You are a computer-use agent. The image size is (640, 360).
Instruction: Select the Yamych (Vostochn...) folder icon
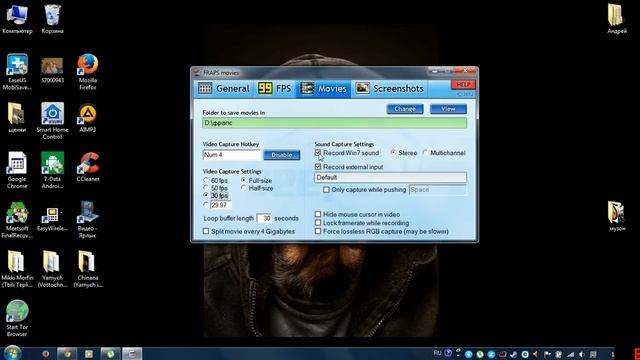pos(52,269)
